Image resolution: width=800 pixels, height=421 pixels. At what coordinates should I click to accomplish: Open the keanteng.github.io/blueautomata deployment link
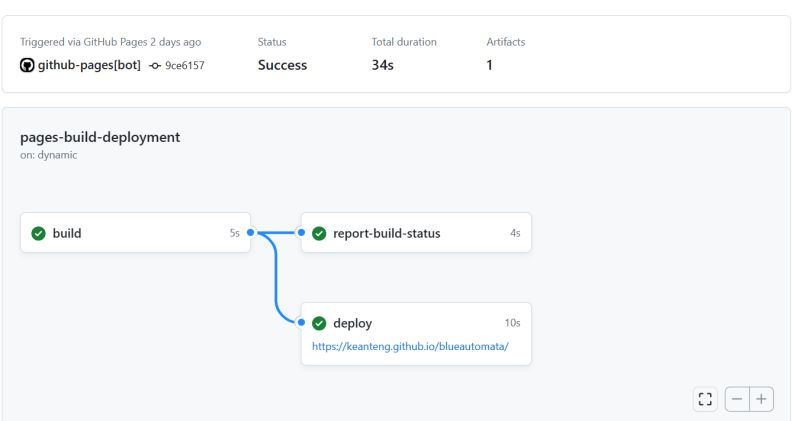click(x=410, y=346)
